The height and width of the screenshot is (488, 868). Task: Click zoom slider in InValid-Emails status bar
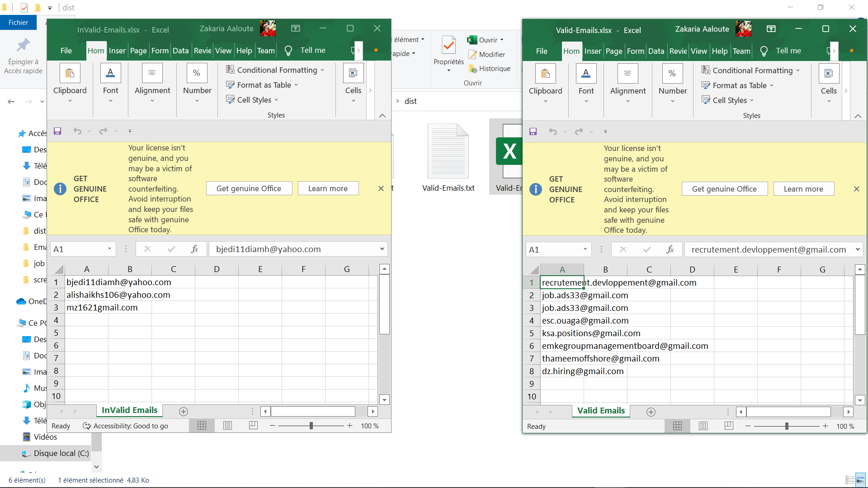tap(311, 426)
